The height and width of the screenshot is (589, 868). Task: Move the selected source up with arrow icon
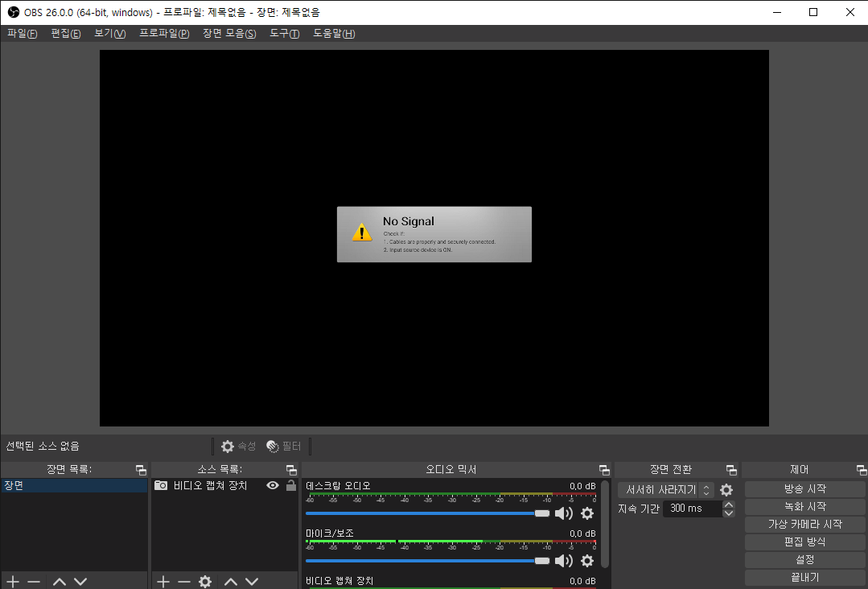click(x=231, y=581)
